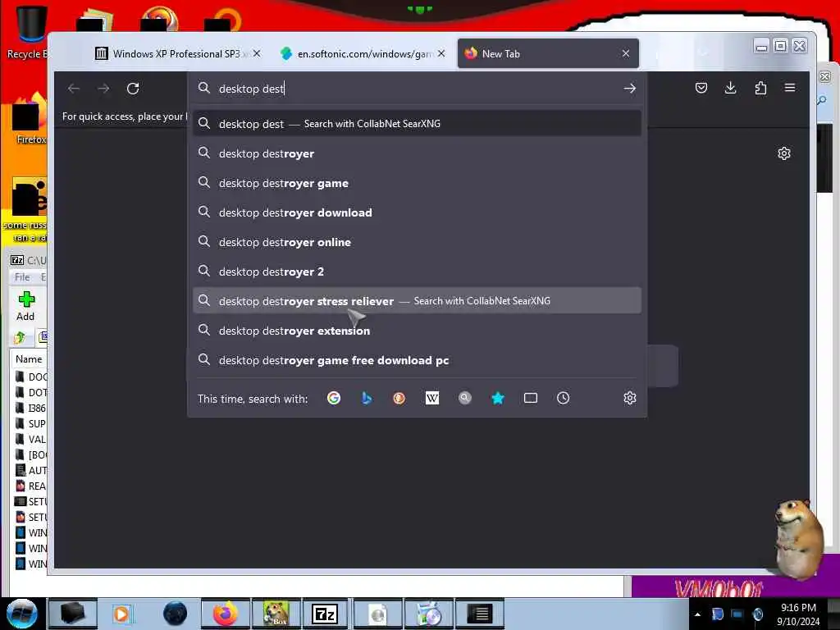Close the Windows XP Professional SP3 tab
This screenshot has height=630, width=840.
[257, 53]
